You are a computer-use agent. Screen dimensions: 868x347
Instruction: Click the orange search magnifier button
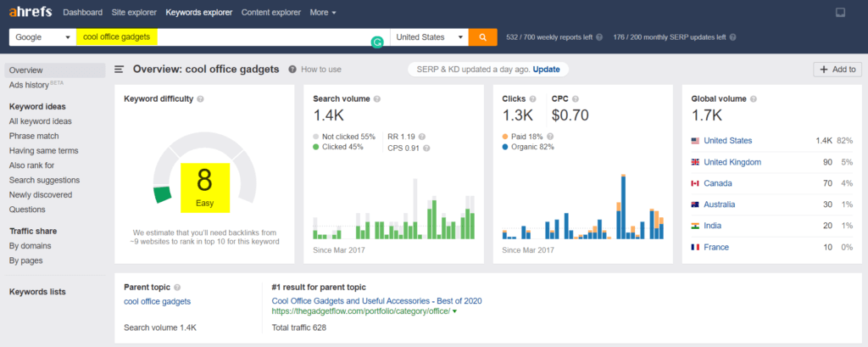(x=482, y=37)
